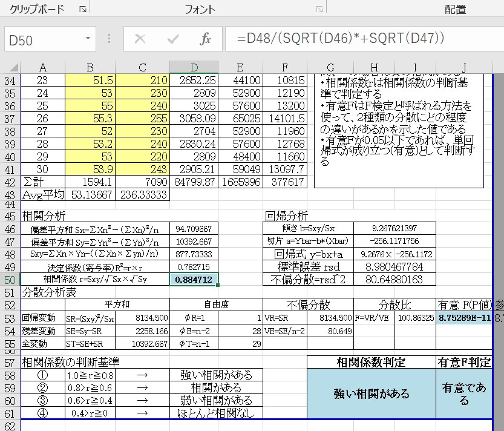The image size is (504, 431).
Task: Click the average value 53.13667
Action: point(90,194)
